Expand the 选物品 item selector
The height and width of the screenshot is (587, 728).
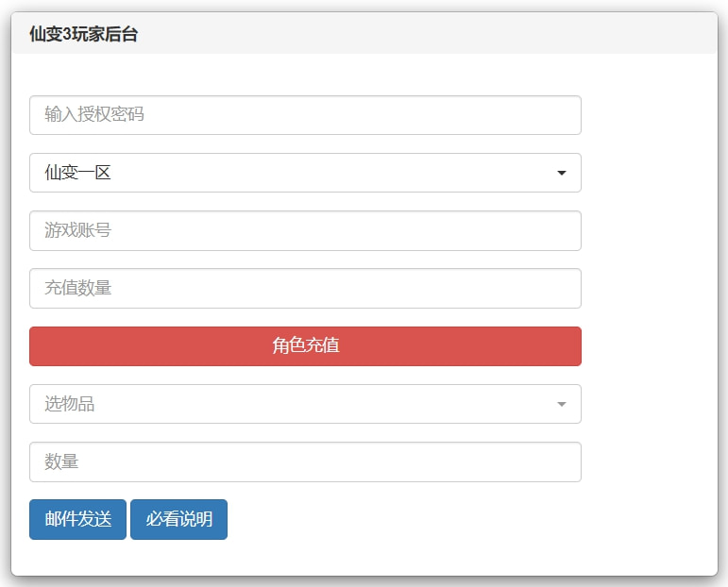(x=305, y=404)
